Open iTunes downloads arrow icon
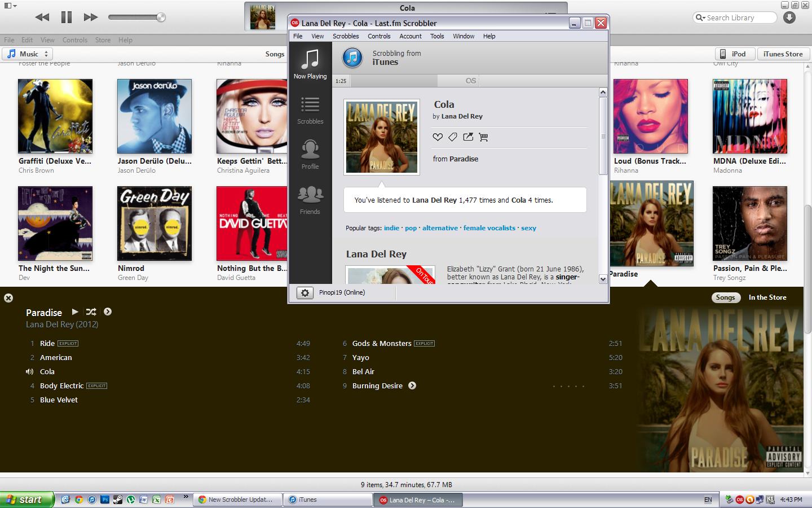 [x=789, y=17]
